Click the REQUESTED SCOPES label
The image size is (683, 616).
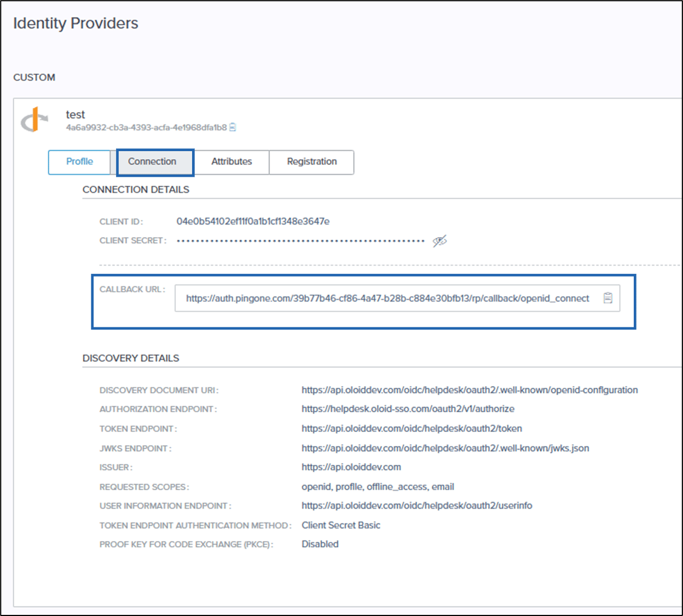pyautogui.click(x=144, y=487)
